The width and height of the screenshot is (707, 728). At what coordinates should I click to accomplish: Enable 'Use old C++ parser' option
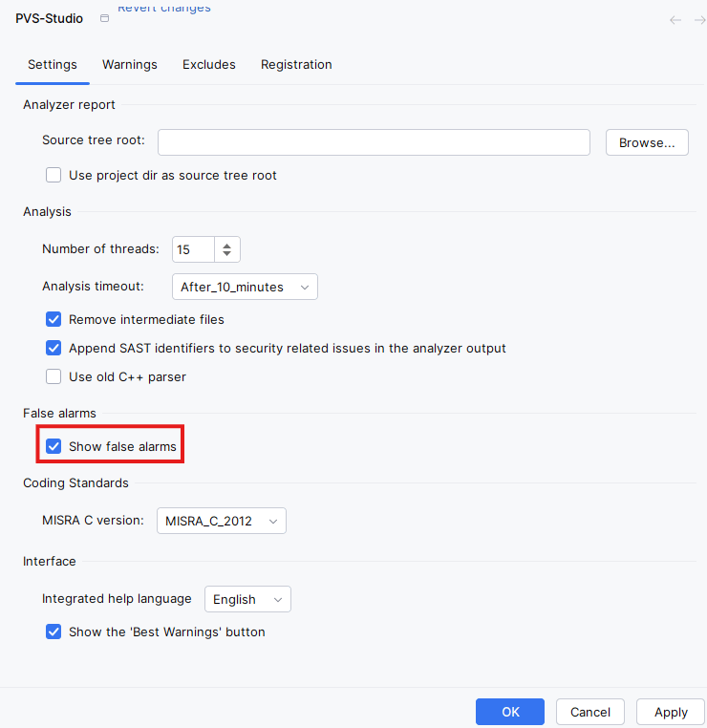(54, 376)
